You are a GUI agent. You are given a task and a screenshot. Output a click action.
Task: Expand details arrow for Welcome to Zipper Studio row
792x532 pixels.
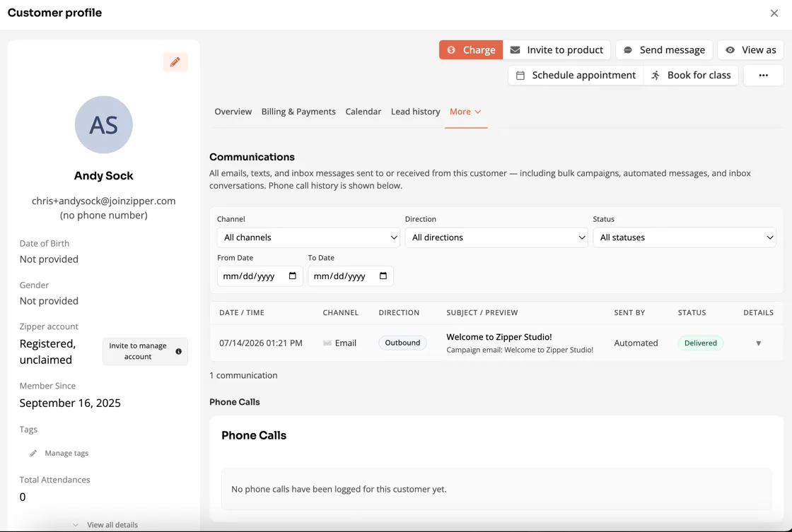tap(758, 343)
